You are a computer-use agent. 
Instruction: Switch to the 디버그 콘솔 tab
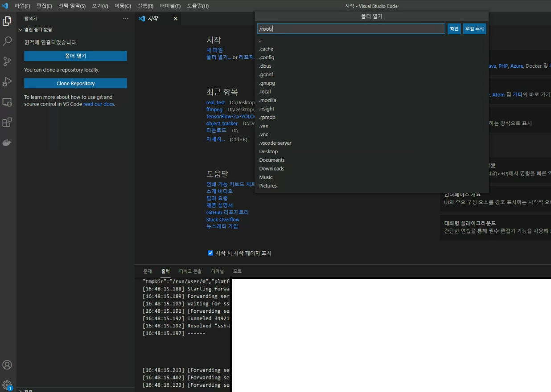point(190,271)
